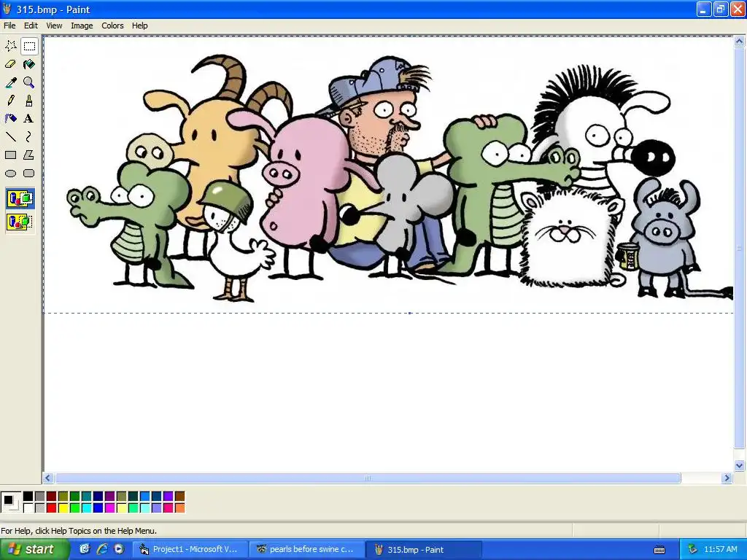747x560 pixels.
Task: Click the Paint icon in the title bar
Action: tap(7, 9)
